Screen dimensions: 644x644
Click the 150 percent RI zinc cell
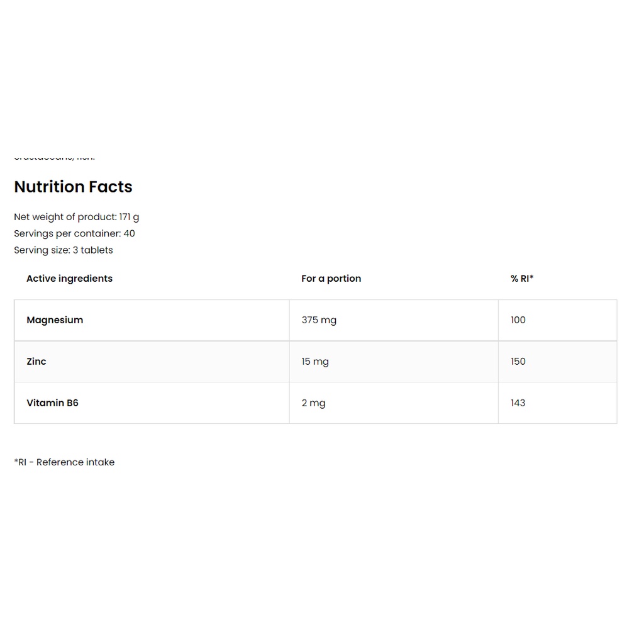click(518, 362)
